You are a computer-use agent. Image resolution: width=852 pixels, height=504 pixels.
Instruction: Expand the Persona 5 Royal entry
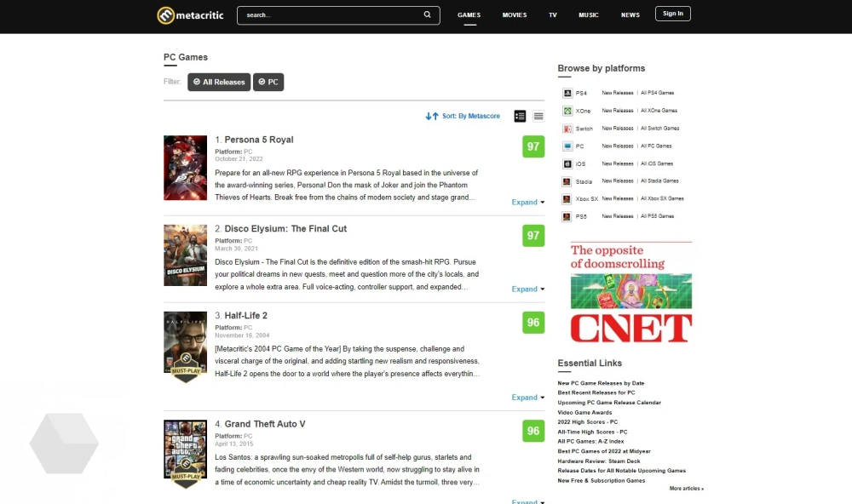[x=527, y=203]
